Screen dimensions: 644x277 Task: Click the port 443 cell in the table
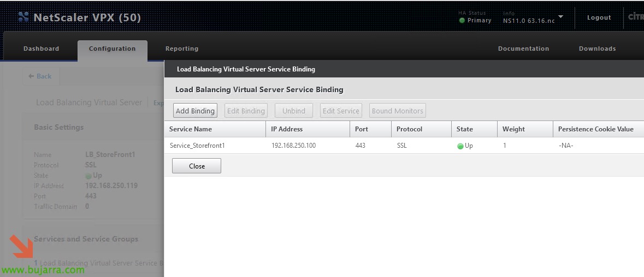click(x=360, y=146)
